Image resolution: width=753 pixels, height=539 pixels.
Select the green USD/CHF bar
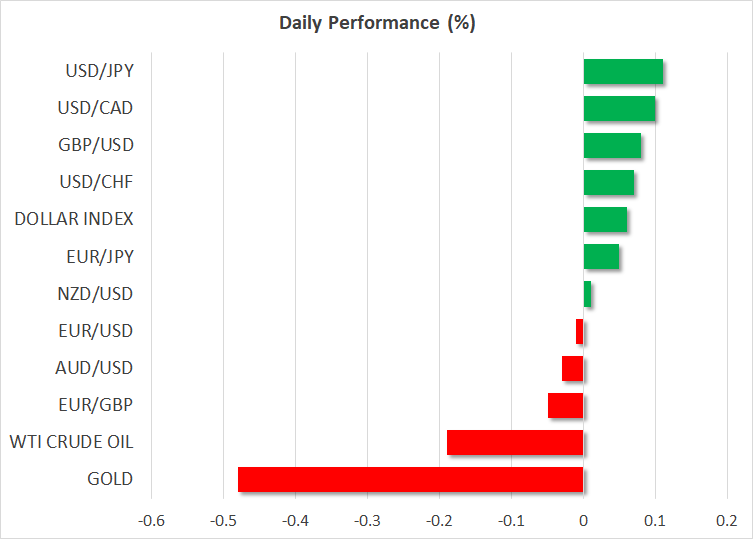click(608, 182)
